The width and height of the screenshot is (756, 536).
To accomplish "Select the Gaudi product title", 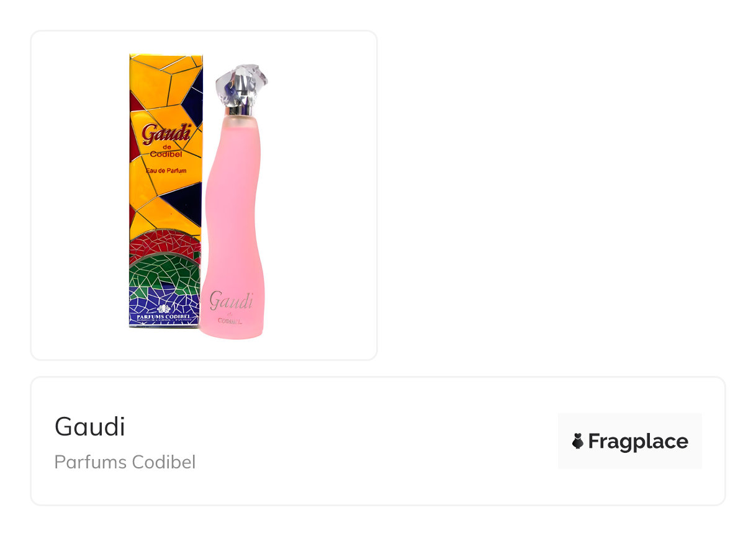I will click(90, 427).
